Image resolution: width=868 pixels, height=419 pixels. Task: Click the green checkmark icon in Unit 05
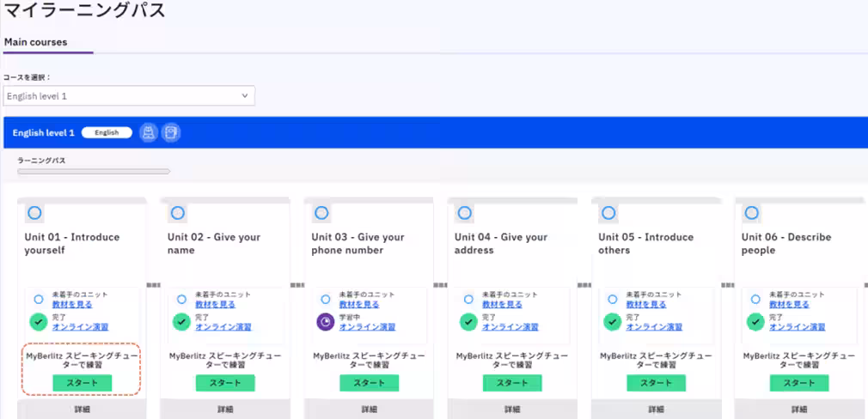[613, 322]
